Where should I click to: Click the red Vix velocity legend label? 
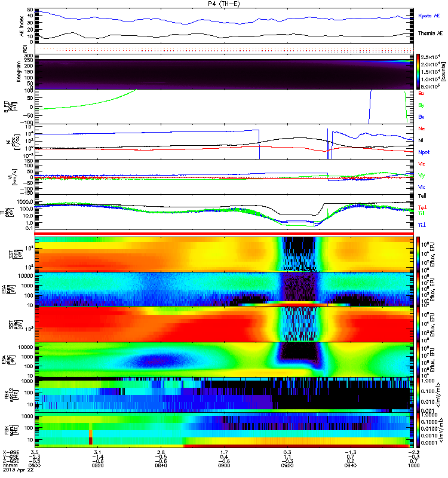pyautogui.click(x=421, y=164)
